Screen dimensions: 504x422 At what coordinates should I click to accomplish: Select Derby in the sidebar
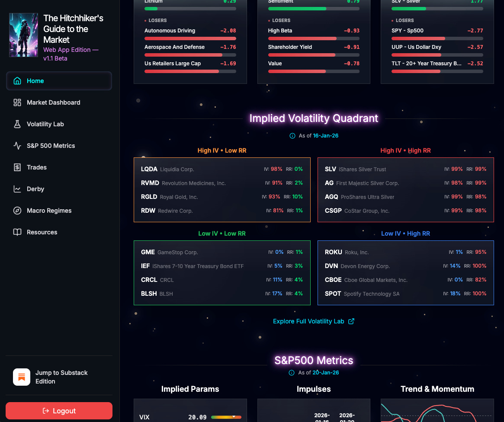click(59, 189)
